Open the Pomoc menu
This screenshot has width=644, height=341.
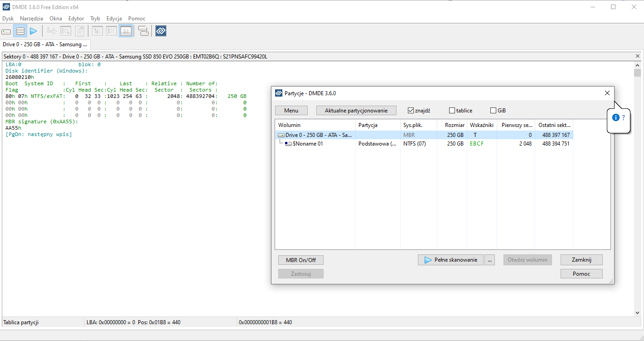pos(137,19)
